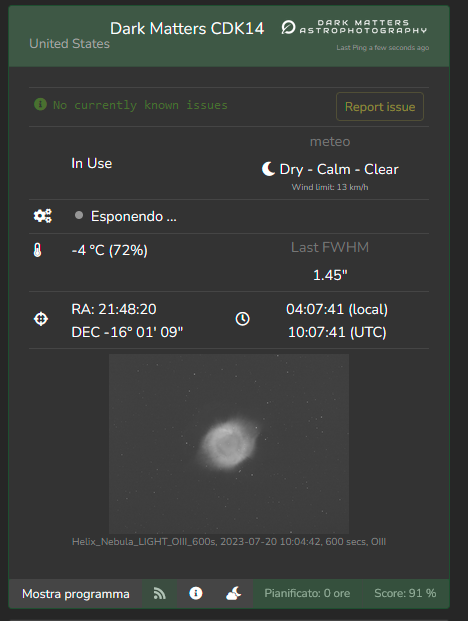Click the Esponendo status text
The height and width of the screenshot is (621, 468).
(133, 216)
